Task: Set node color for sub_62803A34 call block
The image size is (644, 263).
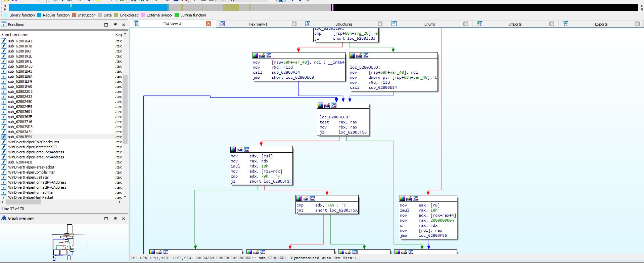Action: [x=255, y=55]
